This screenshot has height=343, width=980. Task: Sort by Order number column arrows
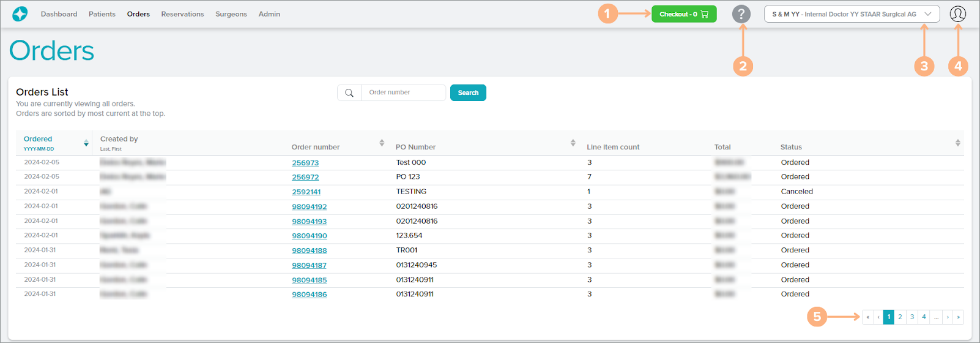tap(382, 143)
